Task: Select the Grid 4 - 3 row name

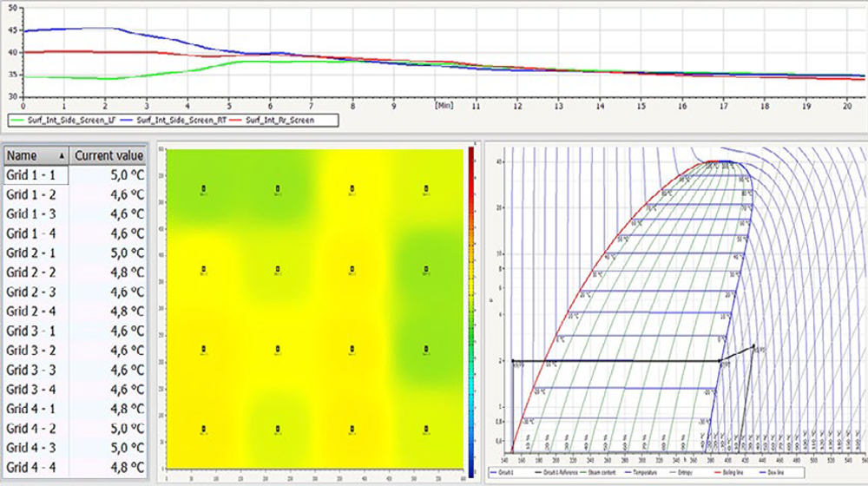Action: coord(31,448)
